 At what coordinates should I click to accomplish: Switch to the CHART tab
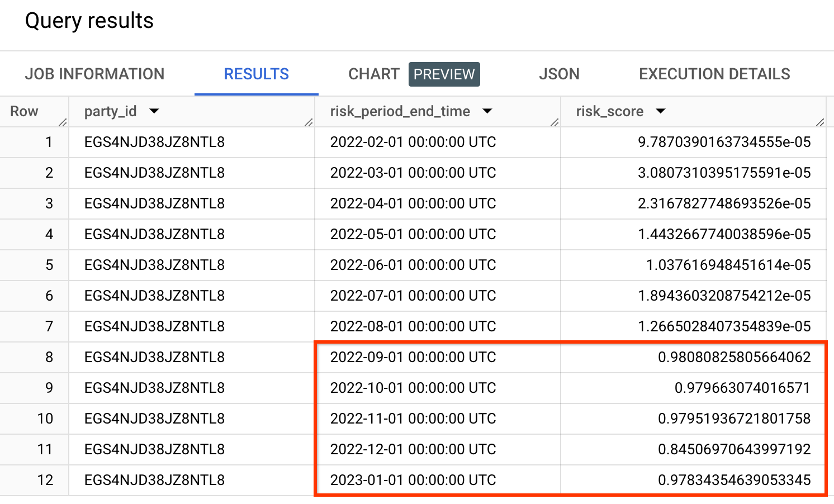coord(373,74)
